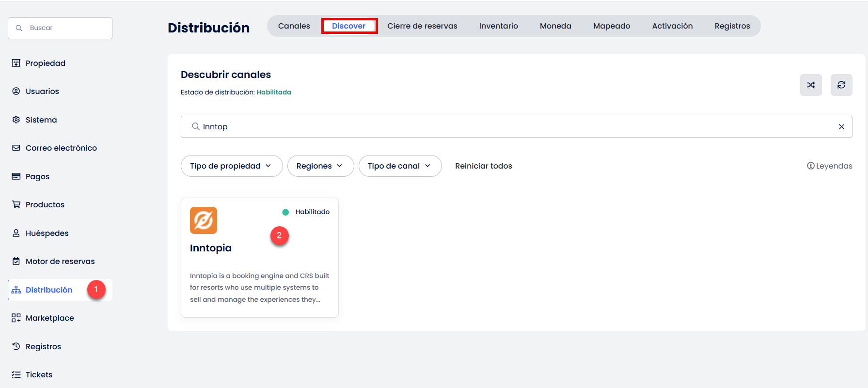Click the shuffle channels icon button
868x388 pixels.
[810, 85]
